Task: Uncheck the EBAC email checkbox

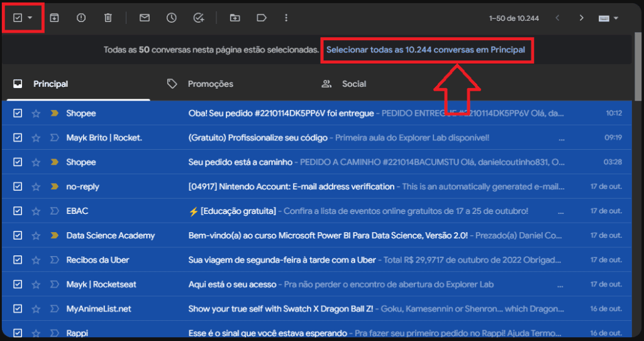Action: tap(17, 211)
